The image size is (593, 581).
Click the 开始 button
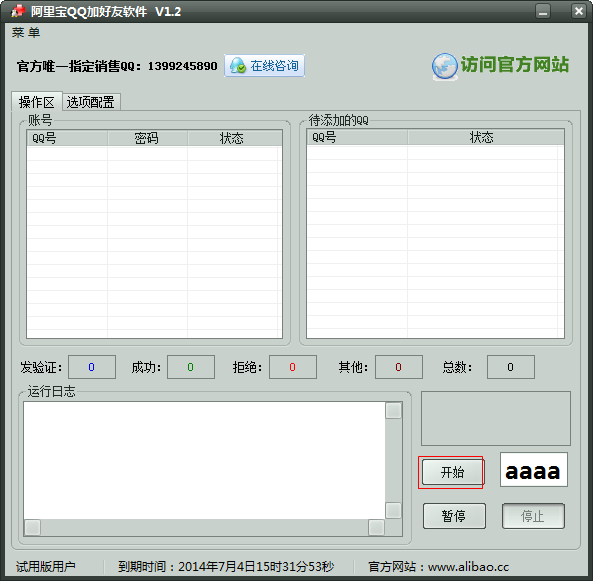pos(452,472)
